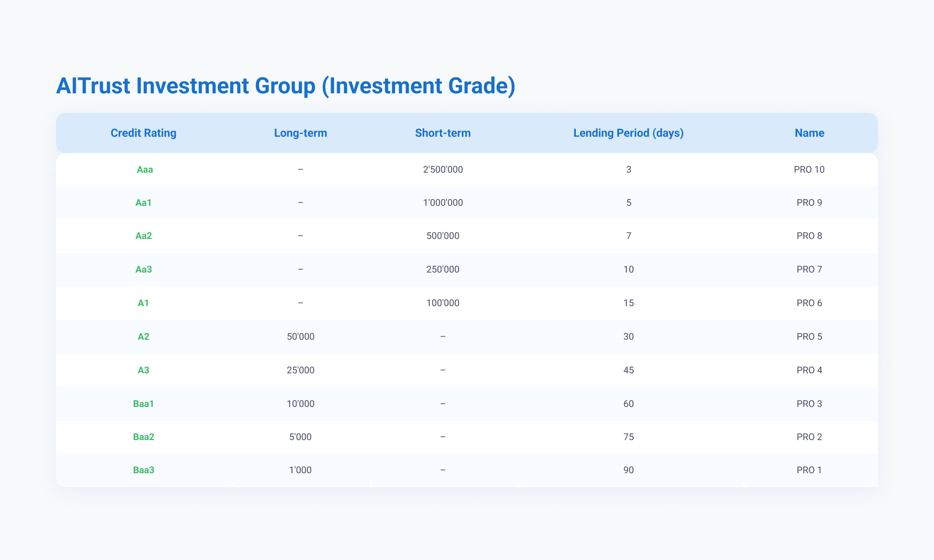Click the 50'000 long-term value
Screen dimensions: 934x560
[x=301, y=336]
